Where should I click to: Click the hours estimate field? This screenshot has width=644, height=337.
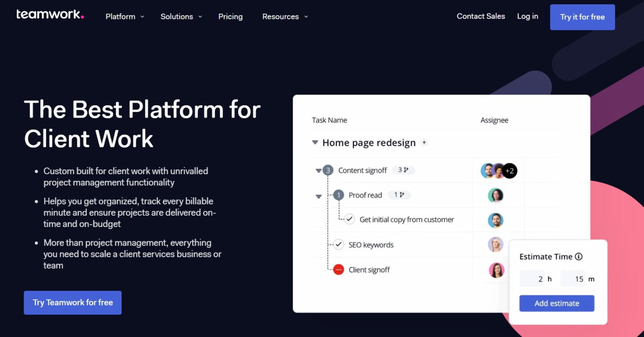(532, 279)
